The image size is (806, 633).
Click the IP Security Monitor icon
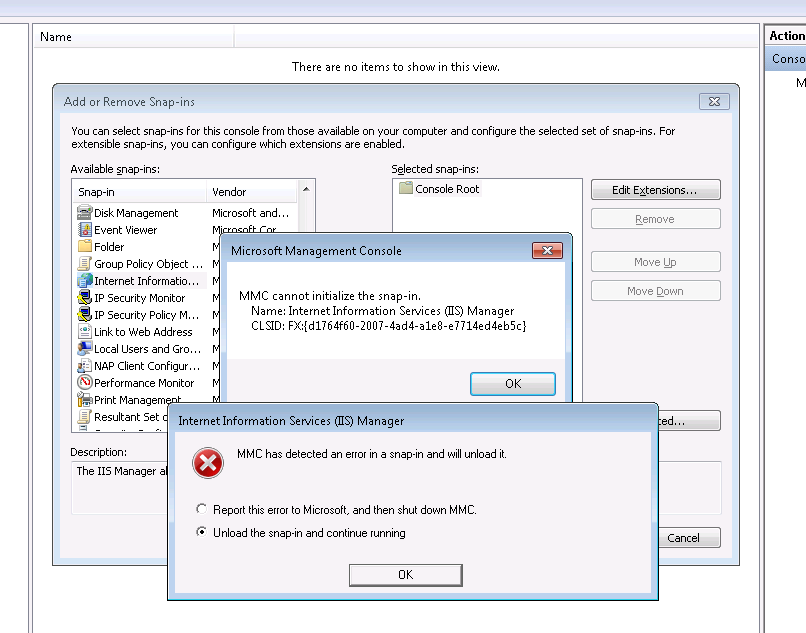pyautogui.click(x=84, y=297)
